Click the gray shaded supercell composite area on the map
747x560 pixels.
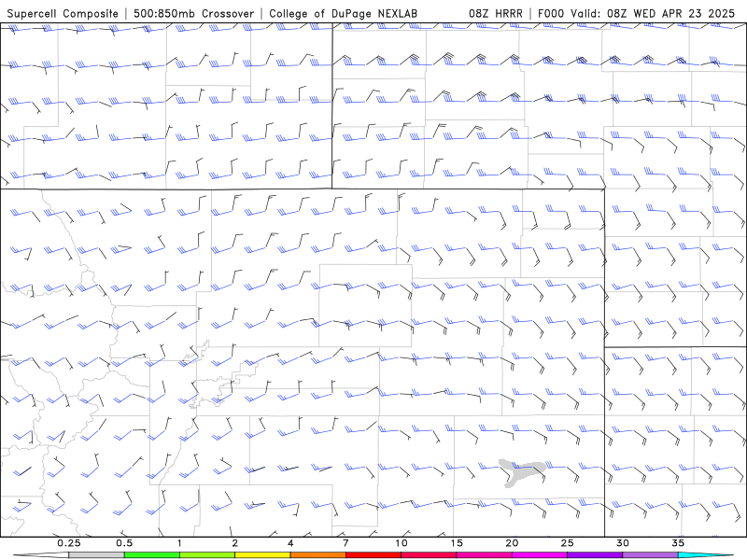pos(522,471)
